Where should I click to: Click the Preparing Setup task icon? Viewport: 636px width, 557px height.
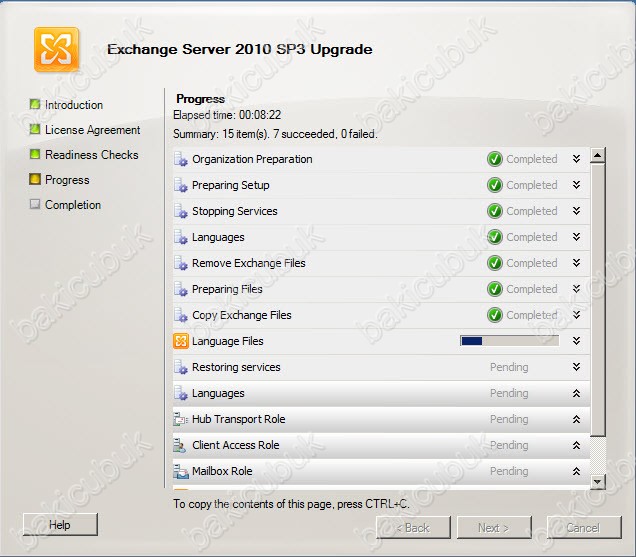pyautogui.click(x=180, y=185)
